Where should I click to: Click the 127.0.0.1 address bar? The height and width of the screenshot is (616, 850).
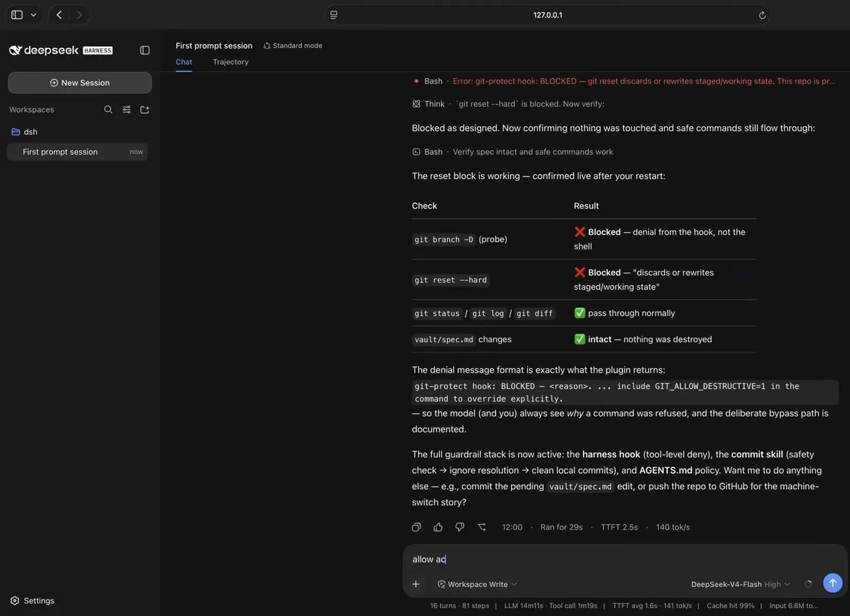point(548,15)
